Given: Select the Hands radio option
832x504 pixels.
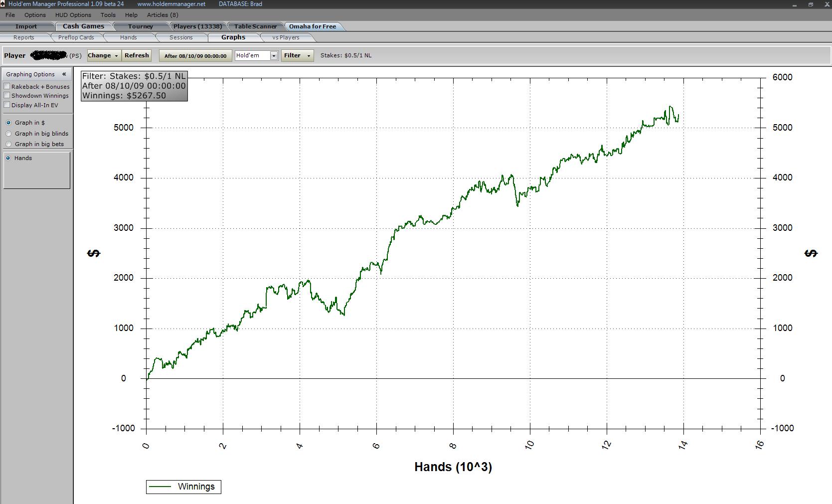Looking at the screenshot, I should tap(8, 158).
